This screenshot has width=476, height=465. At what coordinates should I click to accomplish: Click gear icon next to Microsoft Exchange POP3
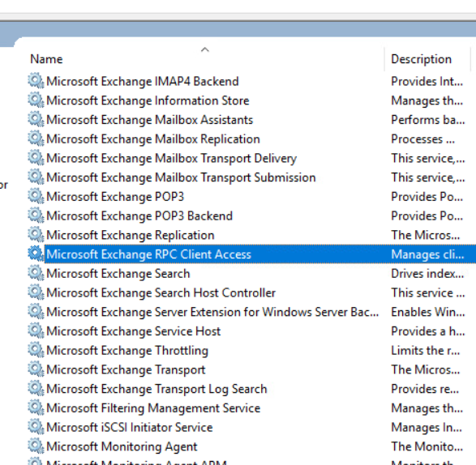click(36, 196)
